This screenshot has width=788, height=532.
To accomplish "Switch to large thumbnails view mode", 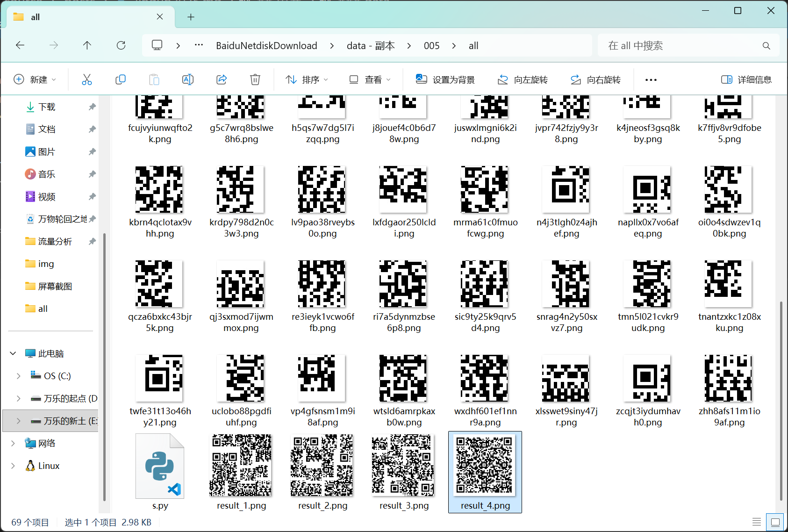I will tap(775, 522).
